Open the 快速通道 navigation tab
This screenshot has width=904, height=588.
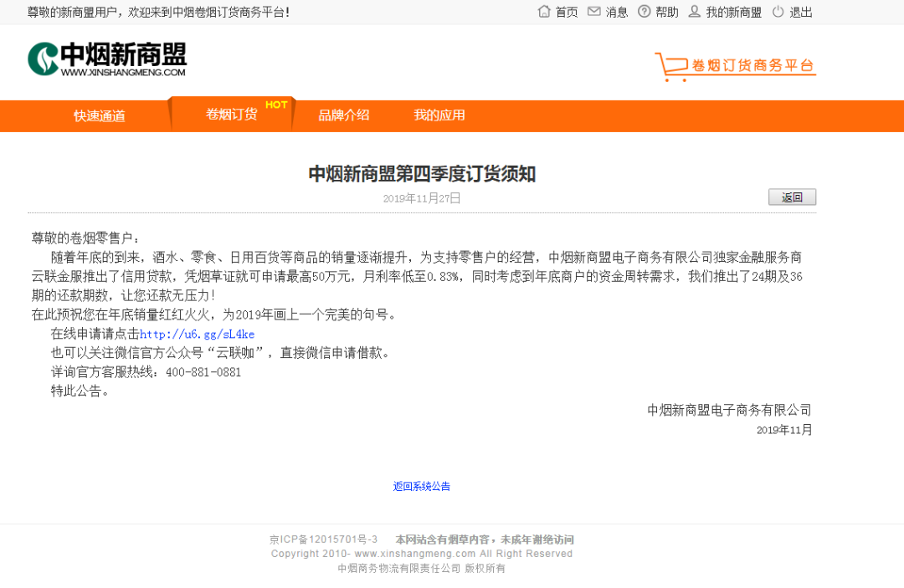click(99, 115)
